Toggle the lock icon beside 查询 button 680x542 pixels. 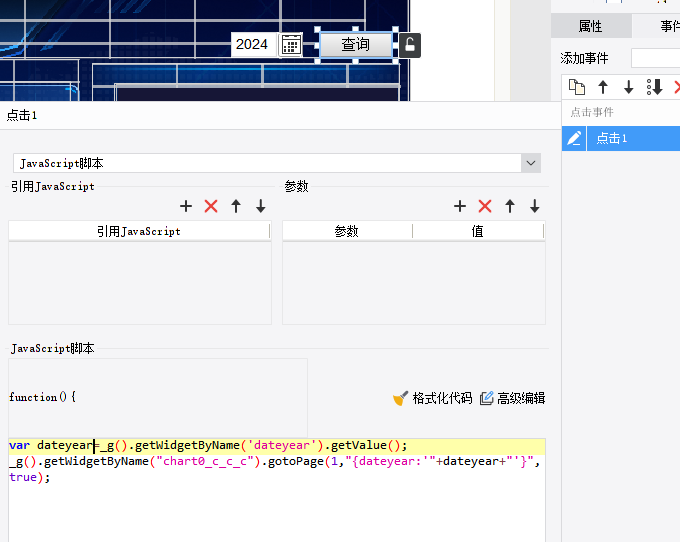(409, 45)
